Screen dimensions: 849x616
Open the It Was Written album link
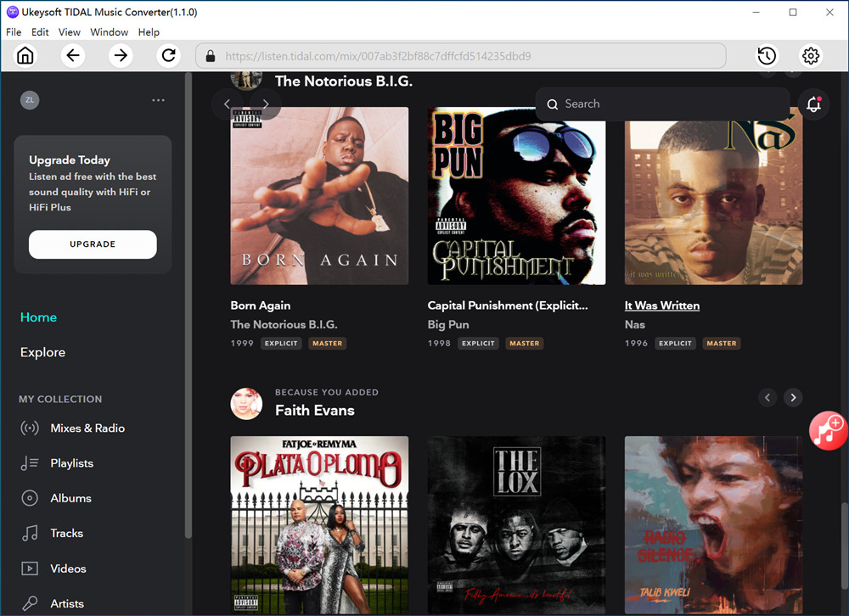click(x=662, y=305)
